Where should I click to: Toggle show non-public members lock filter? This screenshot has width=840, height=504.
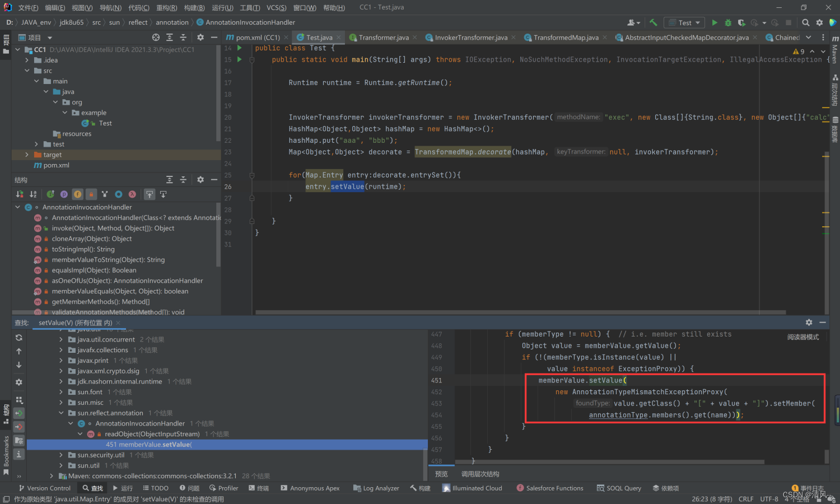91,194
